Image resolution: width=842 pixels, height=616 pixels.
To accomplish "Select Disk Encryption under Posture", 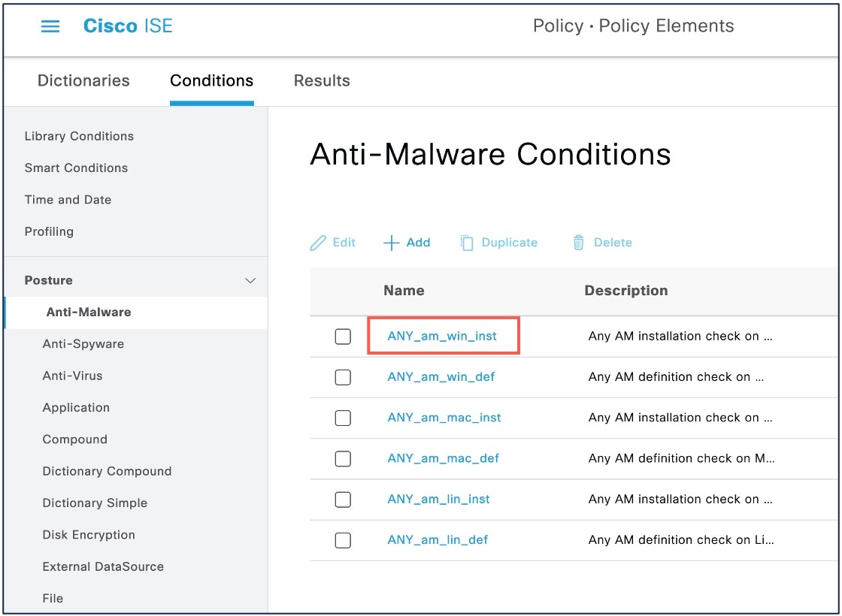I will [x=89, y=535].
